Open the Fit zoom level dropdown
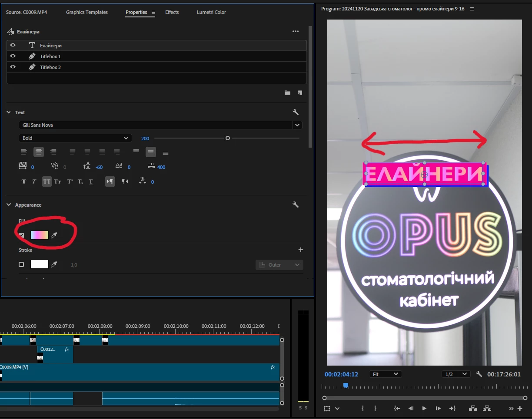 [x=386, y=374]
